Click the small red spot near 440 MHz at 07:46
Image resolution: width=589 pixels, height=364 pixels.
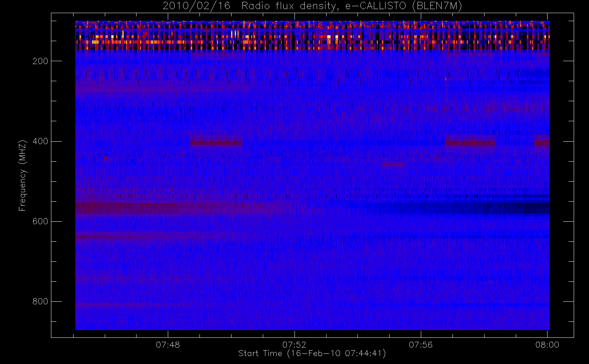pyautogui.click(x=106, y=158)
